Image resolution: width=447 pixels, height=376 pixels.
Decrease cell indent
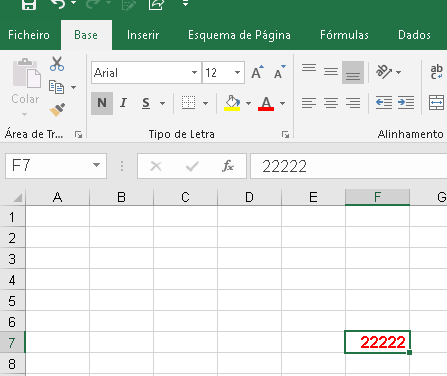click(384, 103)
